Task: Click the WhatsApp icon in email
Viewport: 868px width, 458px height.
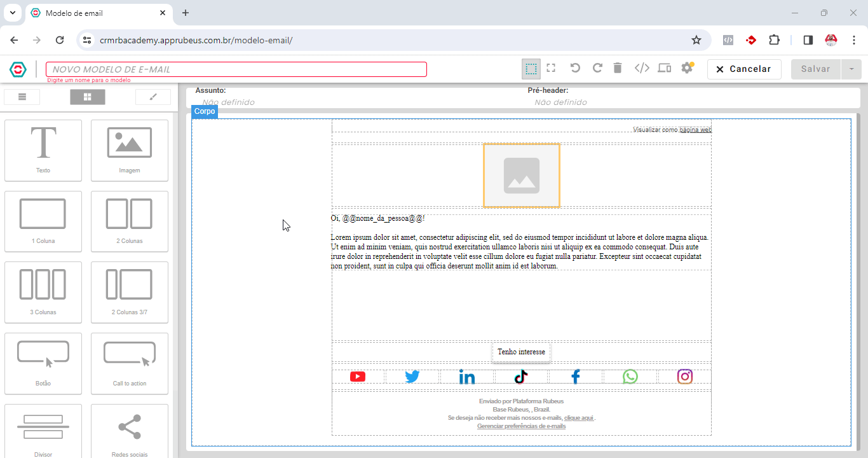Action: (630, 377)
